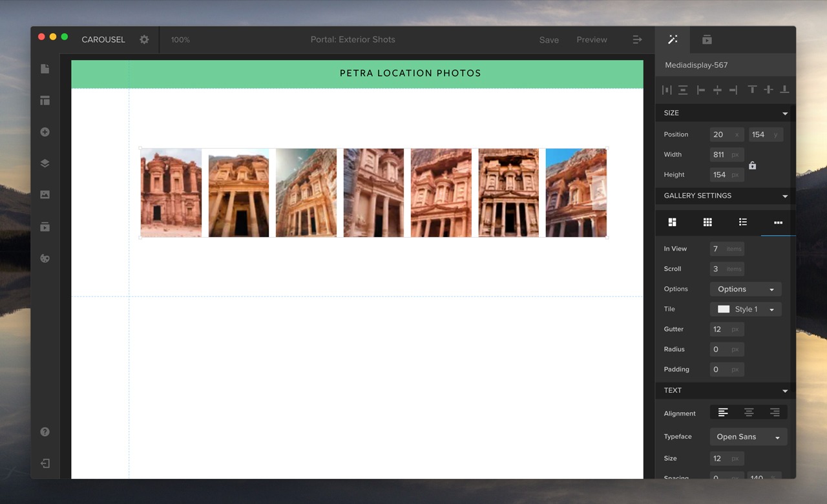Click the CAROUSEL app title

tap(103, 39)
